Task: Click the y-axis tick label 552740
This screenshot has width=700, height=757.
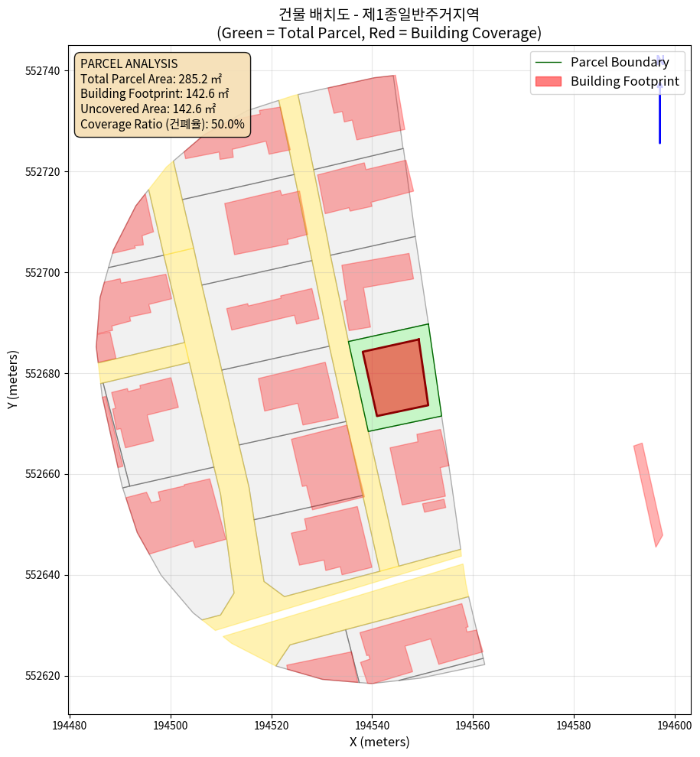Action: point(44,71)
